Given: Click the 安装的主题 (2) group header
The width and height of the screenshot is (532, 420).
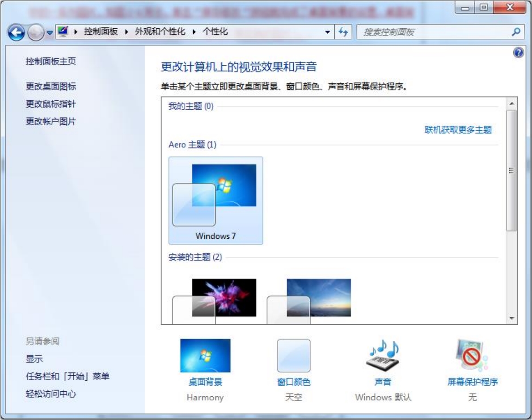Looking at the screenshot, I should (195, 257).
